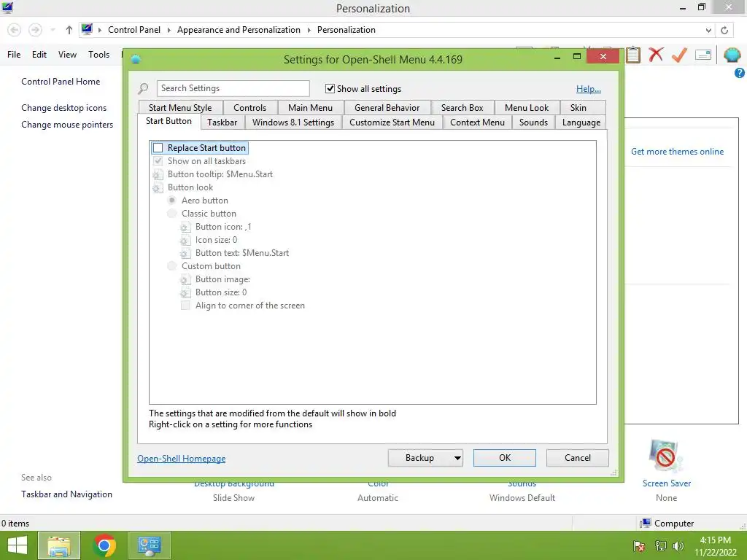The image size is (747, 560).
Task: Click the network tray icon
Action: 660,546
